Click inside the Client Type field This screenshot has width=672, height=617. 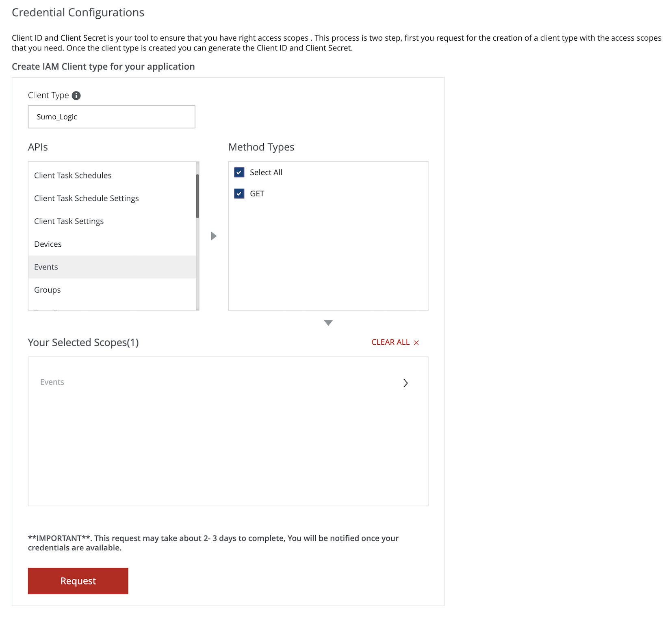pos(111,117)
